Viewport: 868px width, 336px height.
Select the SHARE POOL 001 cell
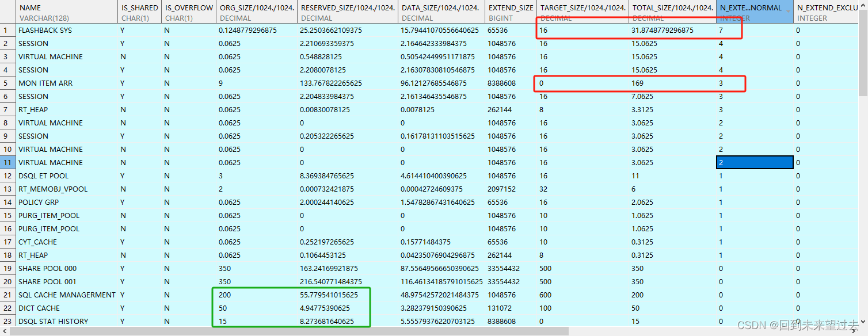pyautogui.click(x=67, y=281)
